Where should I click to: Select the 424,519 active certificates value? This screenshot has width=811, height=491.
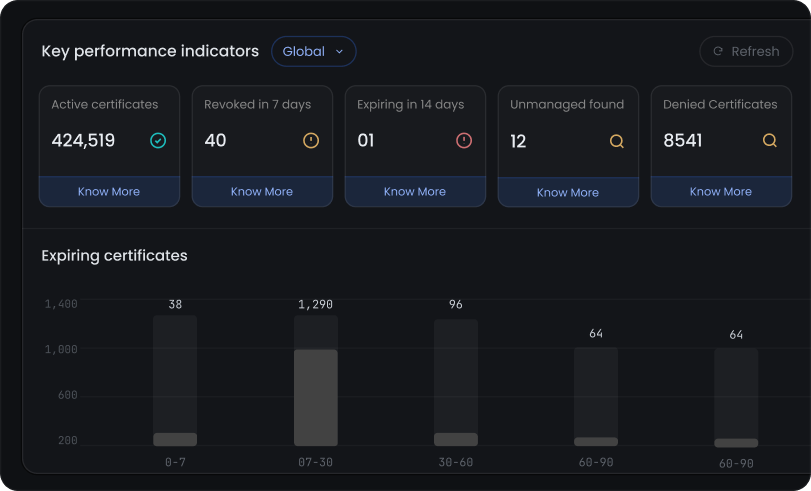pos(83,140)
